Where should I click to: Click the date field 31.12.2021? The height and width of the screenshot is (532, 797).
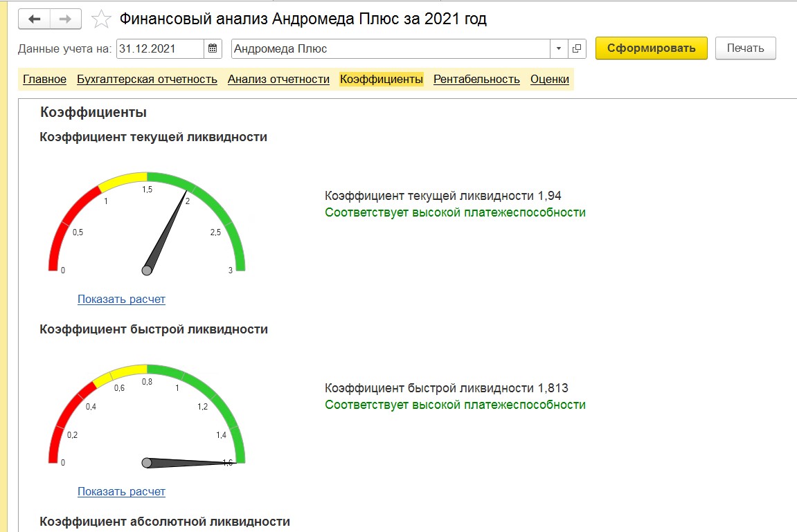click(x=160, y=48)
